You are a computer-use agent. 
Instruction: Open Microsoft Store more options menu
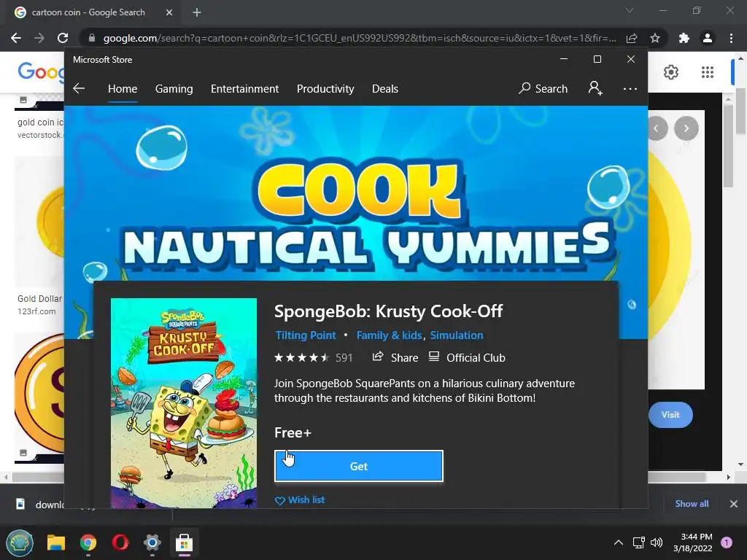click(630, 88)
